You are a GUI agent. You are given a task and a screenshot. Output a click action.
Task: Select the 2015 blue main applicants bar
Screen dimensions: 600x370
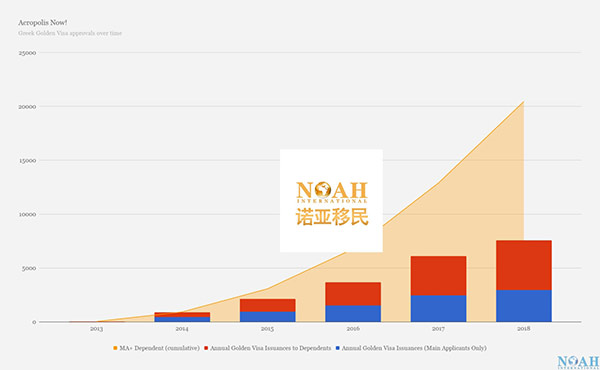(267, 317)
